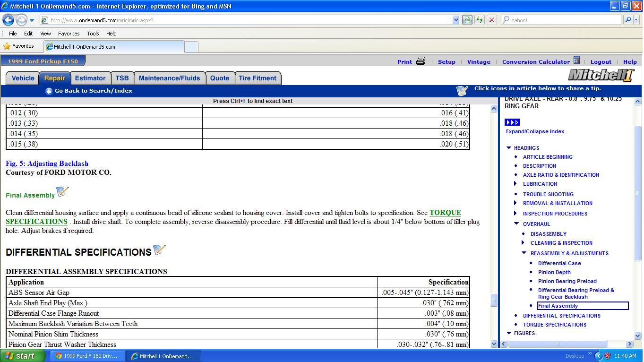Click the Logout link
The height and width of the screenshot is (362, 644).
tap(601, 62)
